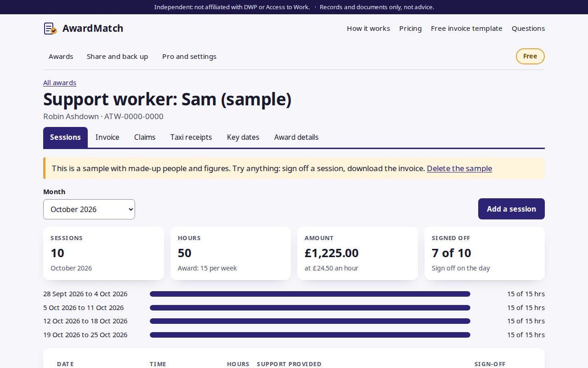This screenshot has height=368, width=588.
Task: Open the Award details tab
Action: (296, 137)
